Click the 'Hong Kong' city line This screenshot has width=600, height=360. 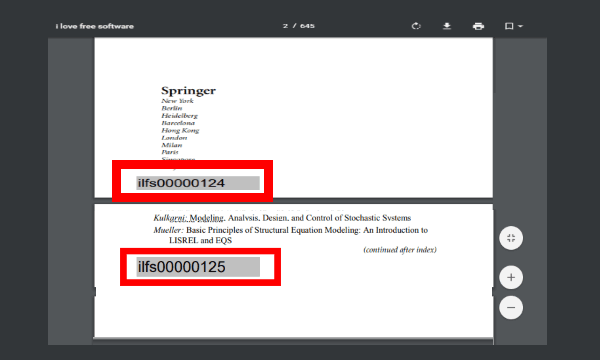(x=180, y=130)
